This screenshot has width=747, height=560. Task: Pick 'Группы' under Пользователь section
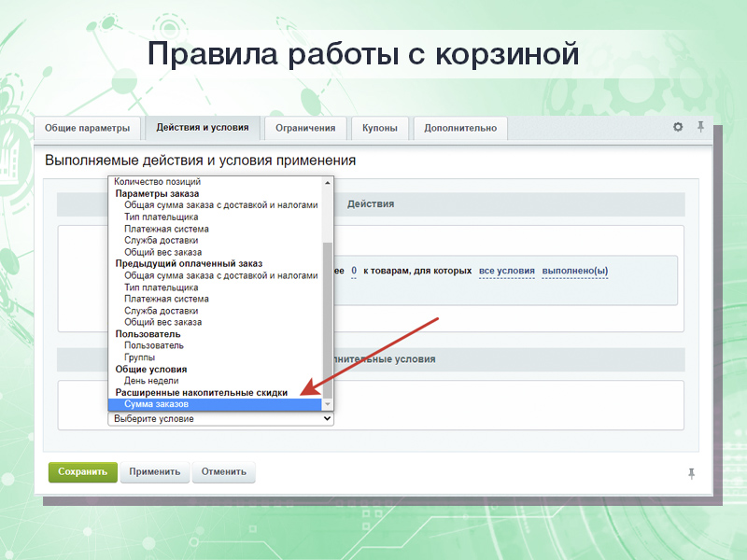[140, 357]
